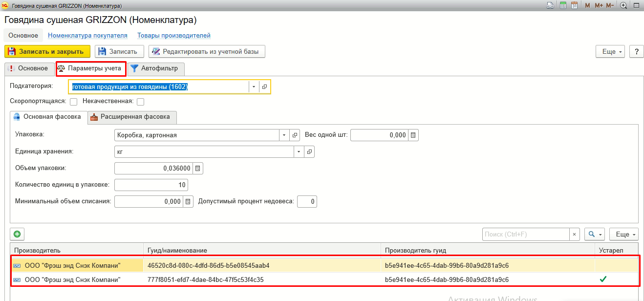Select second row ООО "Фрэш энд Снэк Компани" cell
The height and width of the screenshot is (301, 644).
tap(77, 280)
